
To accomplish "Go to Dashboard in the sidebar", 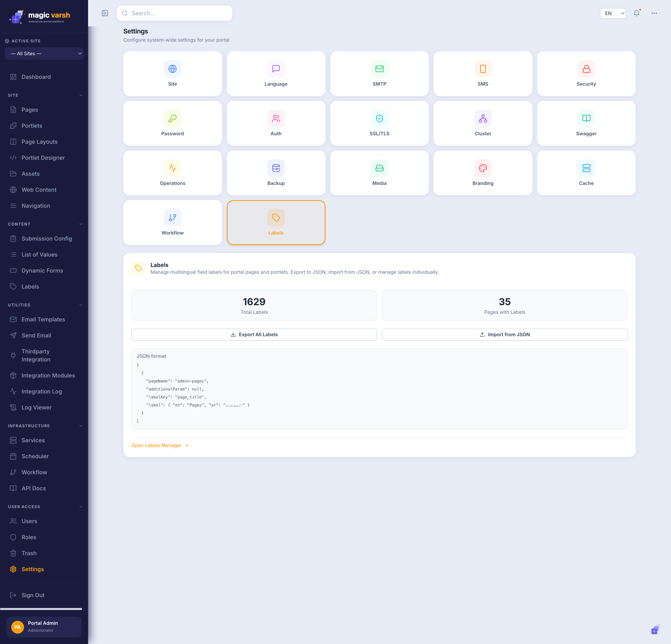I will coord(44,77).
